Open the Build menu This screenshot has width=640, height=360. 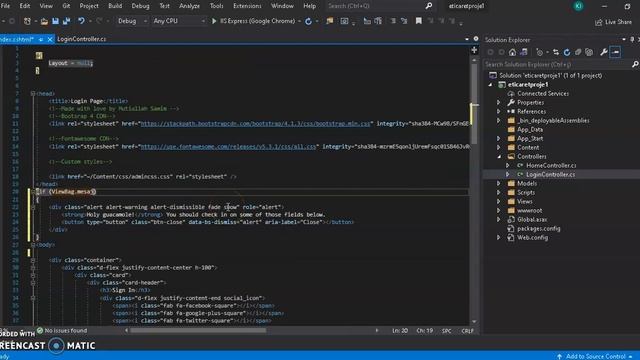115,6
